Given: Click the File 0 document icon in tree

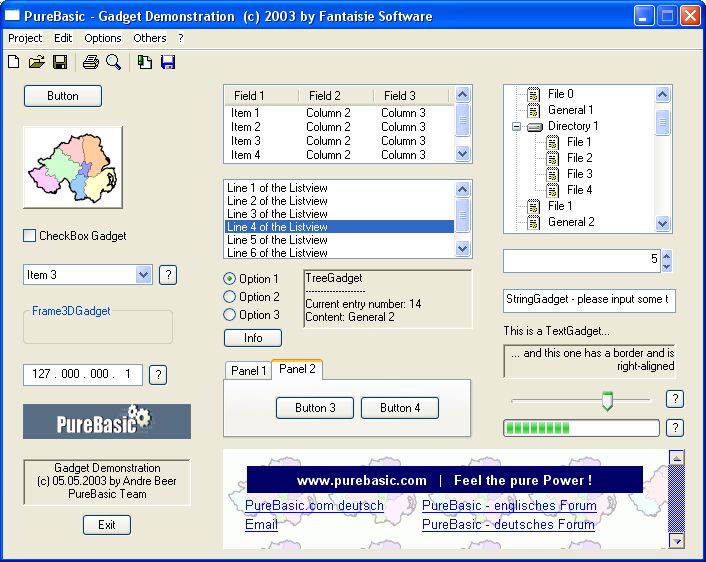Looking at the screenshot, I should (533, 94).
